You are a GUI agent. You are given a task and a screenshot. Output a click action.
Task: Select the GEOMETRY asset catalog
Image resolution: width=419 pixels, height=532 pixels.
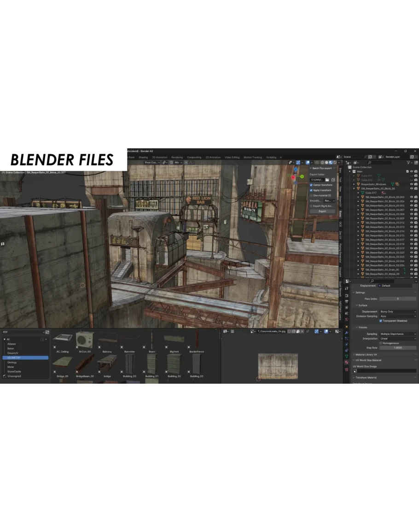tap(25, 357)
